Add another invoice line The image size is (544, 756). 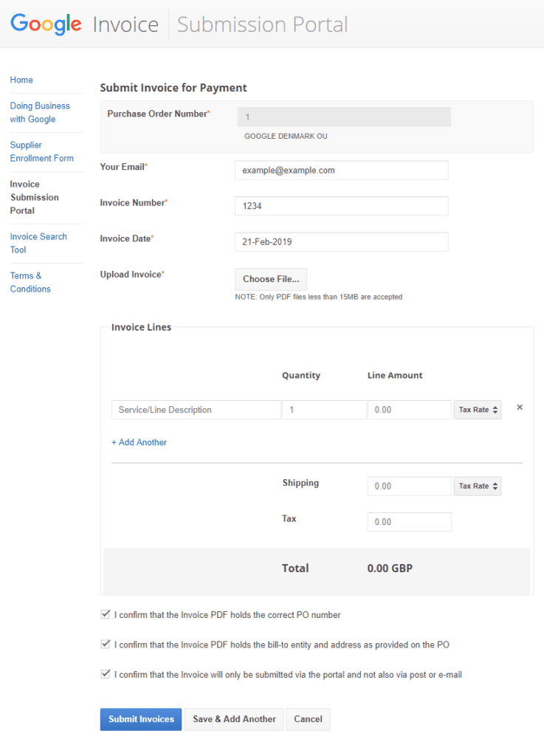(139, 442)
